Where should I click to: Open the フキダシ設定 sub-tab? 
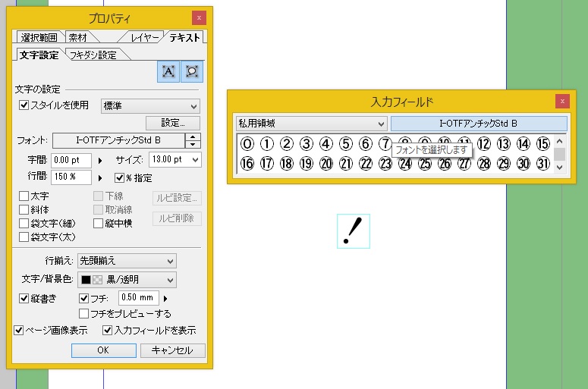(93, 55)
